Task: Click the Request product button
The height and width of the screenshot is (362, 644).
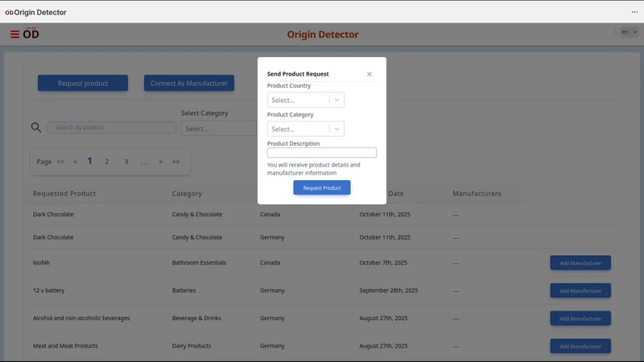Action: (83, 83)
